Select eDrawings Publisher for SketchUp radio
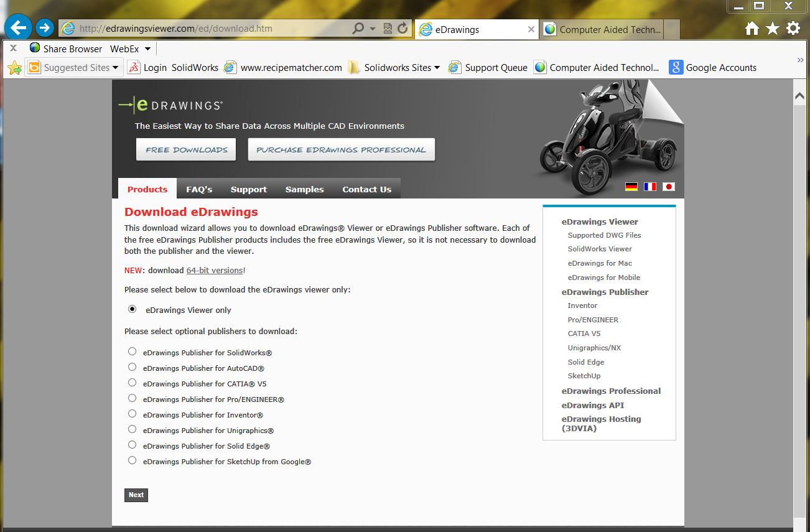The height and width of the screenshot is (532, 810). coord(132,460)
